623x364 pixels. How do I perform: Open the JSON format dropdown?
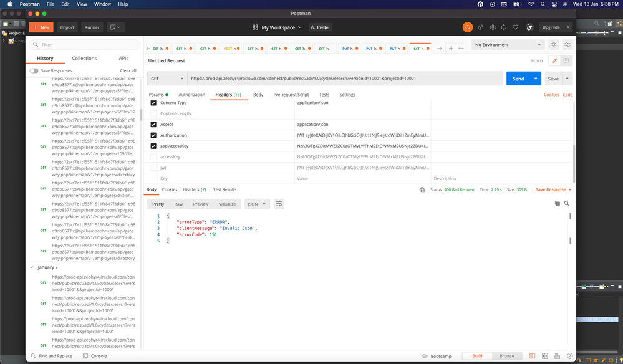pos(256,204)
